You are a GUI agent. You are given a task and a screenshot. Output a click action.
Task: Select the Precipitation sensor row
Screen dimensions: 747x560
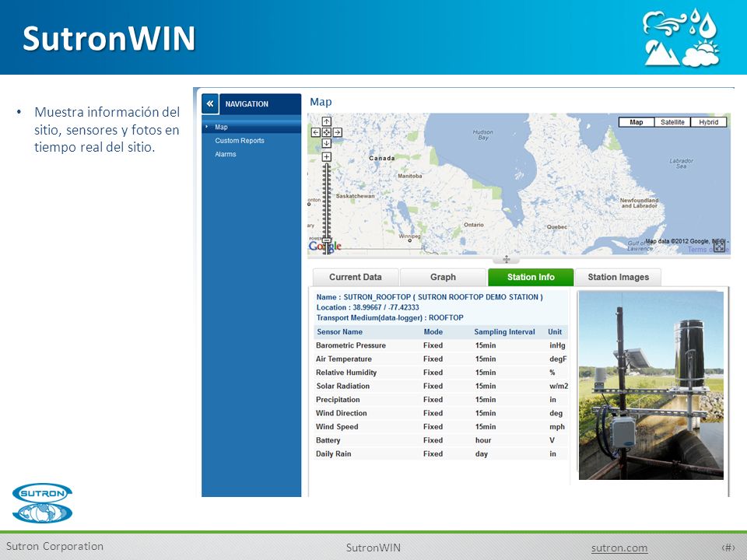(440, 400)
